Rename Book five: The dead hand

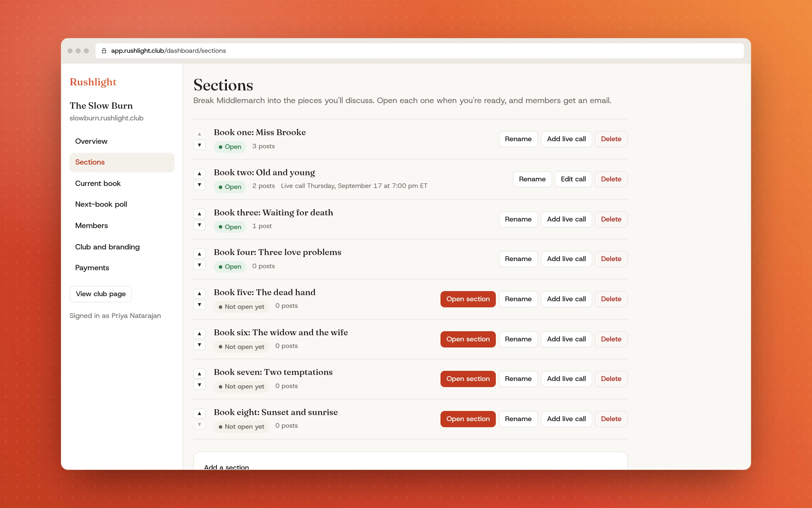[x=518, y=299]
